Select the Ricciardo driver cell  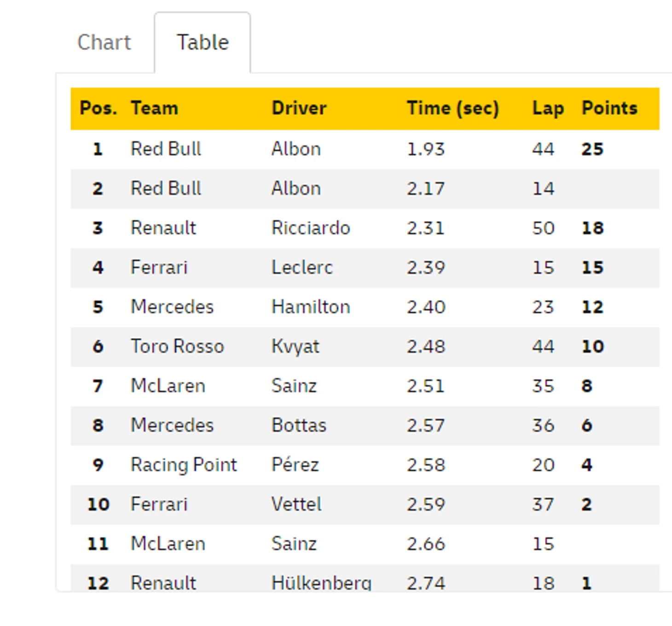[311, 228]
